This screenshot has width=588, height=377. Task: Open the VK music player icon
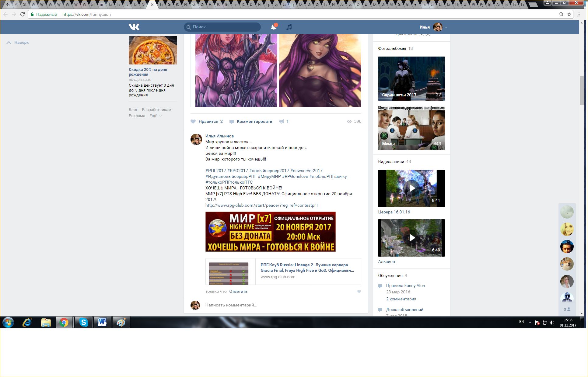(x=289, y=27)
